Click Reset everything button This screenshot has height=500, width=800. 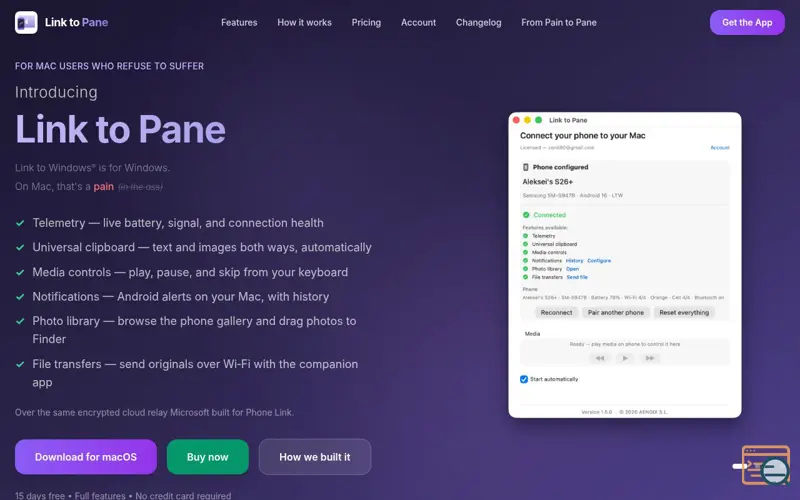(x=684, y=312)
